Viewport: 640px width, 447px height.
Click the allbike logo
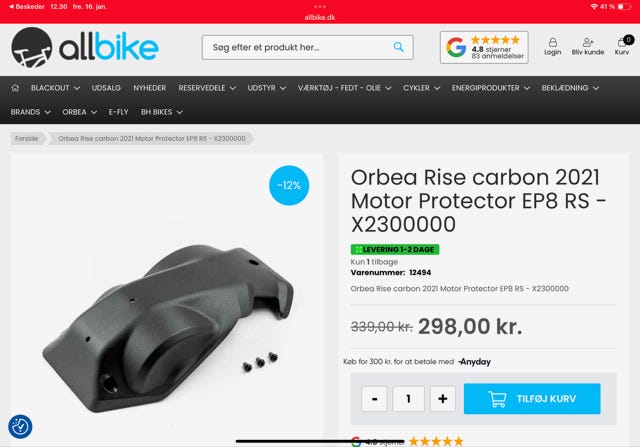pyautogui.click(x=84, y=48)
